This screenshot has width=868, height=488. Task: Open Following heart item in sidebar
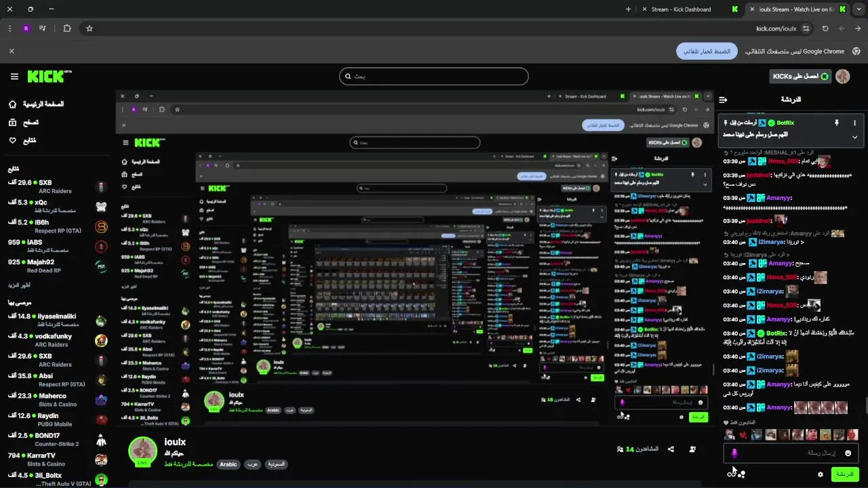[x=22, y=140]
